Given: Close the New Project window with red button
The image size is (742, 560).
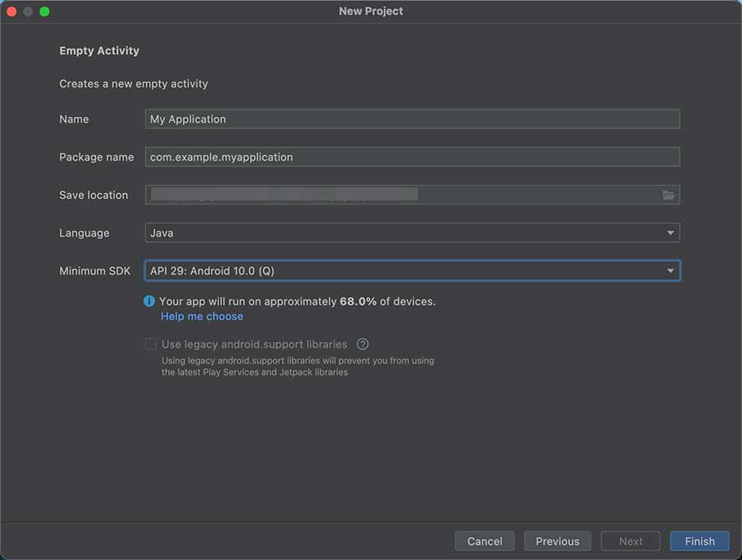Looking at the screenshot, I should tap(12, 12).
